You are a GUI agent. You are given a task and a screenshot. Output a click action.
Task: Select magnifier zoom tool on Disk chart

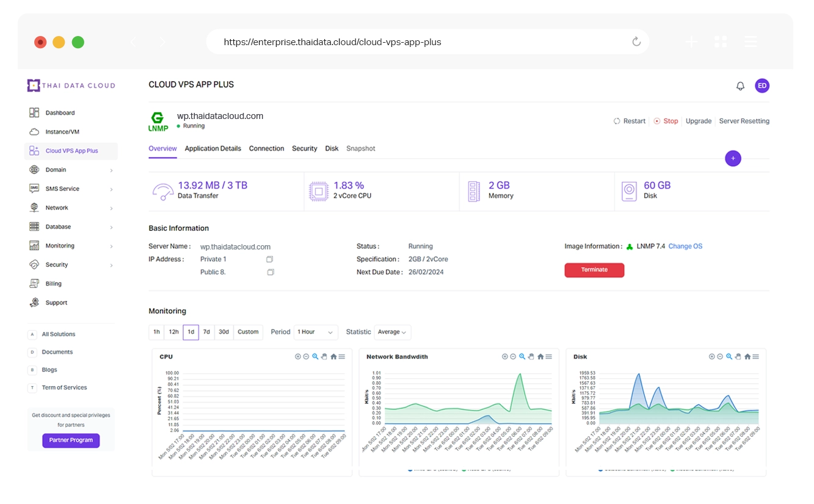[729, 357]
